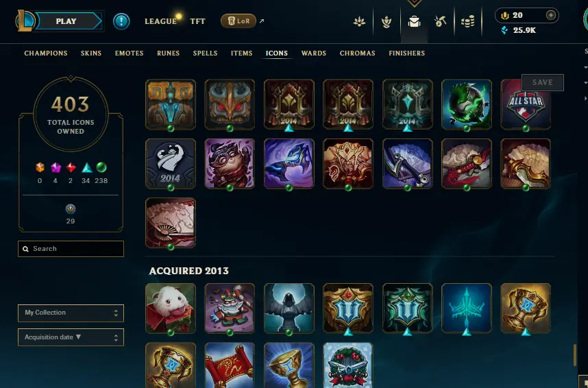Select the All-Star summoner icon

point(526,104)
